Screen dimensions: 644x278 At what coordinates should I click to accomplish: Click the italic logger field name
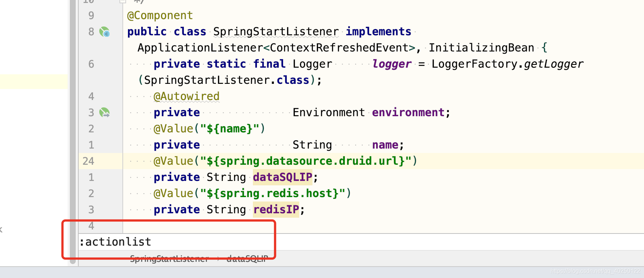392,64
